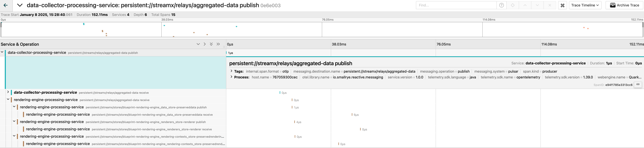Click the 'Services 4' header stat
The image size is (644, 148).
pyautogui.click(x=121, y=15)
